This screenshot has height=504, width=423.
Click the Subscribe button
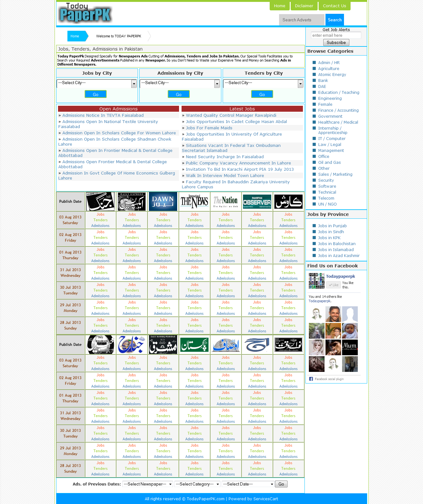(x=336, y=42)
